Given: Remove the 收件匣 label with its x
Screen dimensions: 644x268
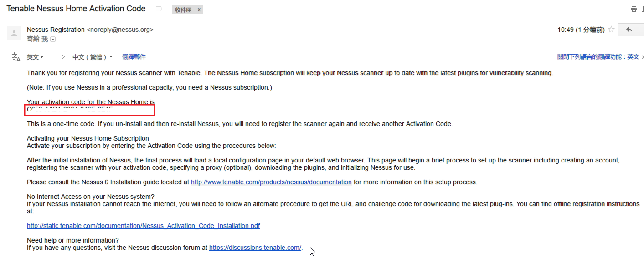Looking at the screenshot, I should pyautogui.click(x=199, y=10).
